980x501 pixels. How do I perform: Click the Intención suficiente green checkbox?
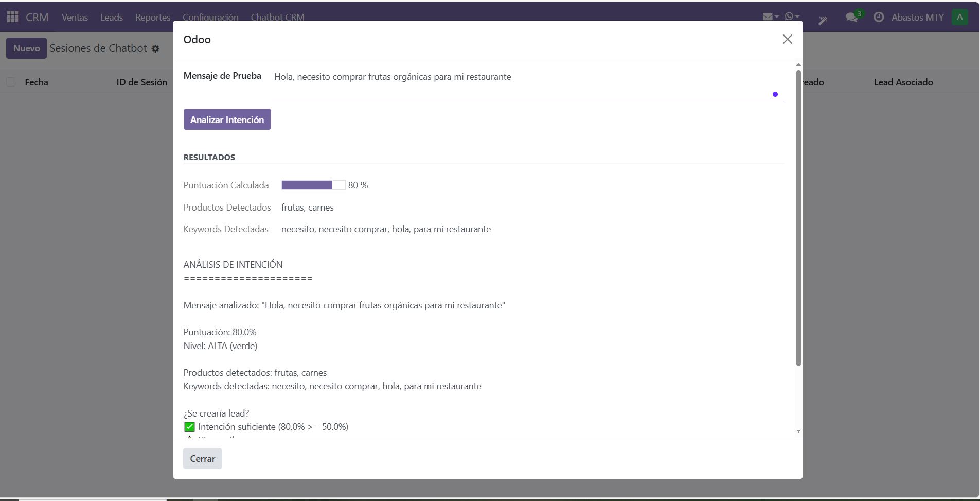pos(189,426)
